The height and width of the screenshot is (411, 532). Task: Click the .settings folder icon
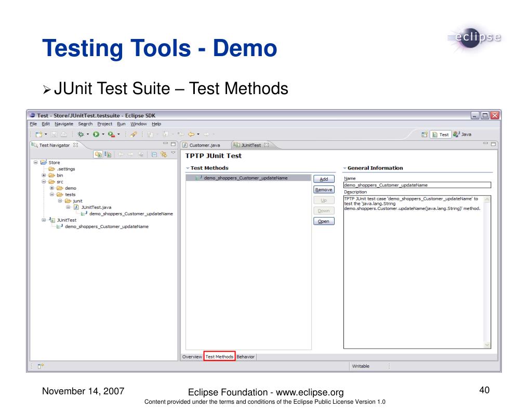(51, 169)
